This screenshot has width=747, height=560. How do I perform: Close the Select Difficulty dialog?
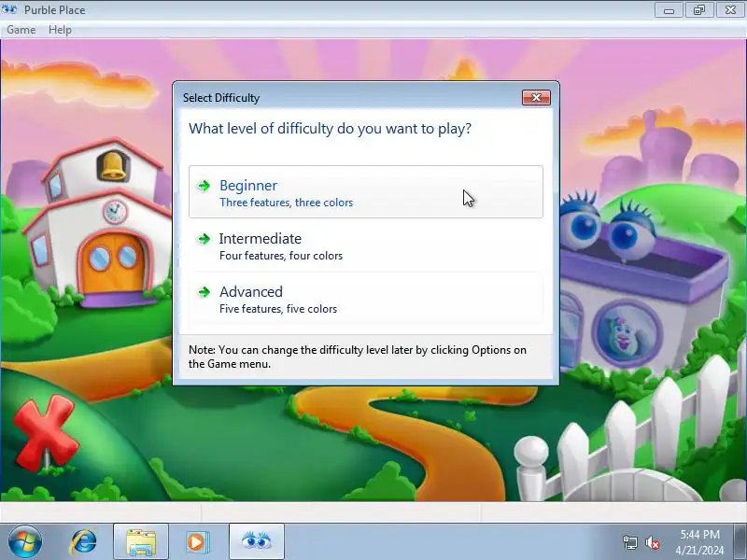pyautogui.click(x=536, y=97)
